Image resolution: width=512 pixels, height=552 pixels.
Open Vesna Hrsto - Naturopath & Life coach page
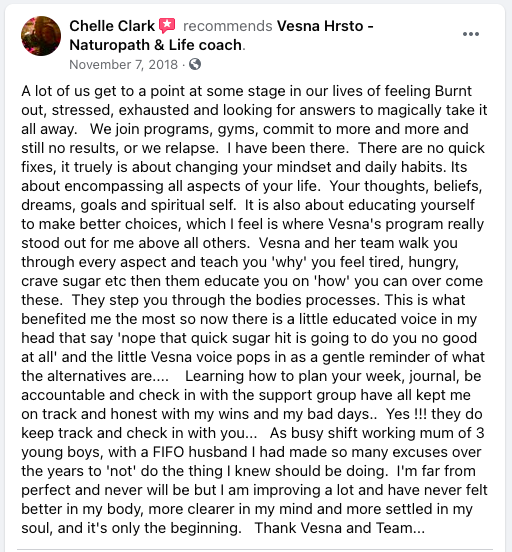(x=221, y=36)
